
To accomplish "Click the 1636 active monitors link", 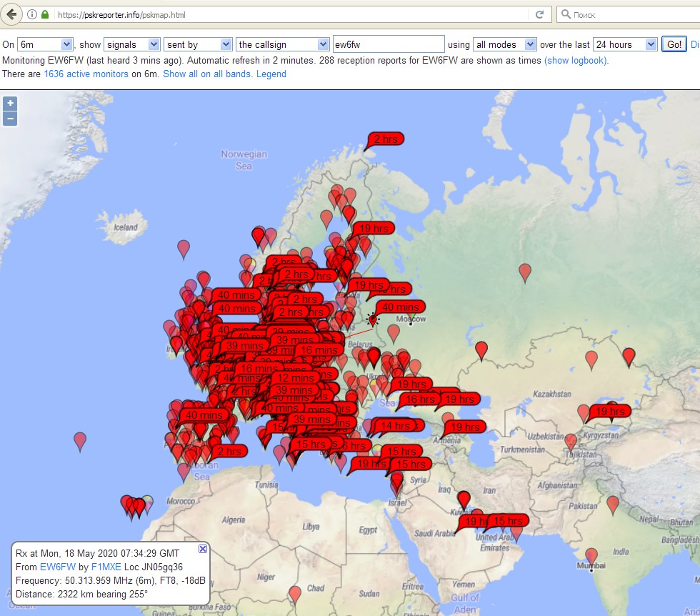I will pos(86,74).
